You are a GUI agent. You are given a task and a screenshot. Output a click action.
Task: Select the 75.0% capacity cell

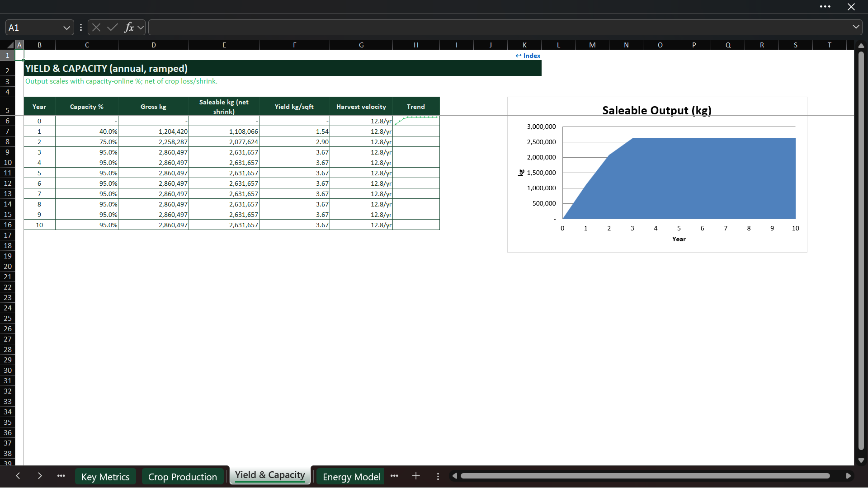click(x=87, y=142)
